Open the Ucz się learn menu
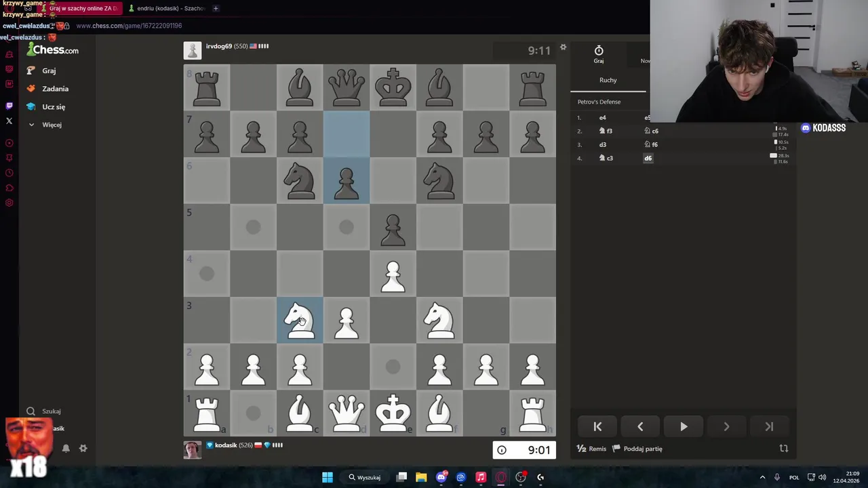This screenshot has height=488, width=868. (x=46, y=107)
